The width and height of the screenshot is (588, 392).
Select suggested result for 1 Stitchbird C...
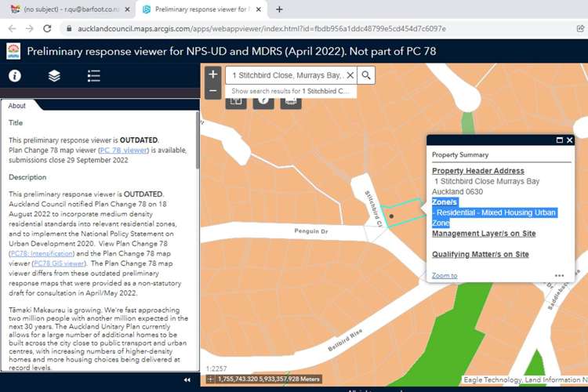290,91
